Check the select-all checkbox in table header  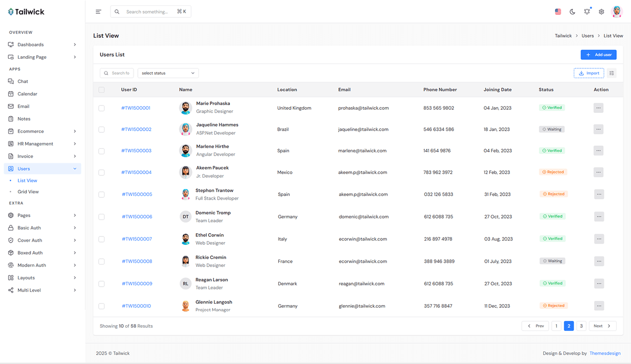[101, 90]
